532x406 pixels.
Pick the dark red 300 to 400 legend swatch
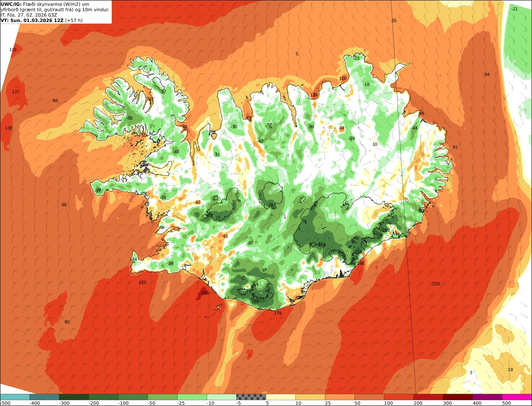pyautogui.click(x=458, y=397)
